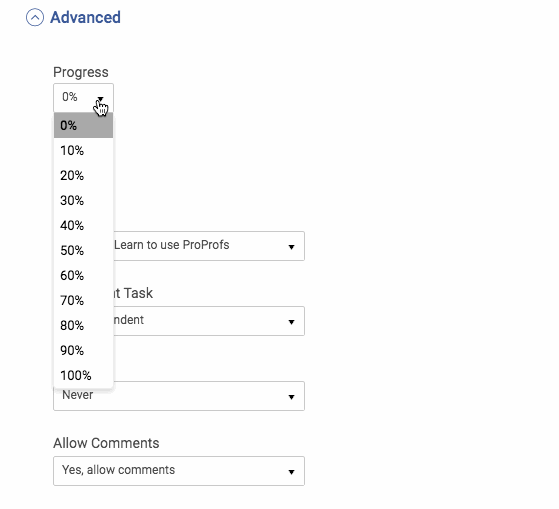Set progress to 80%
The image size is (559, 509).
click(83, 325)
